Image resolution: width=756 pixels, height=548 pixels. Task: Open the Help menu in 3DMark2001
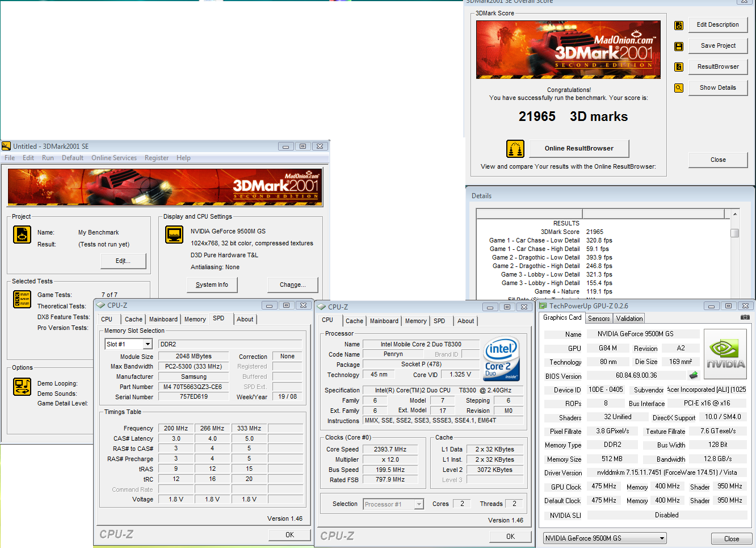click(183, 158)
